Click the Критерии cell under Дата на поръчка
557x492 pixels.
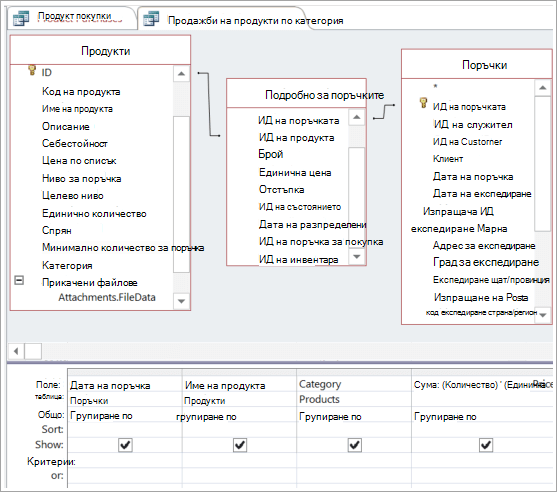click(125, 461)
